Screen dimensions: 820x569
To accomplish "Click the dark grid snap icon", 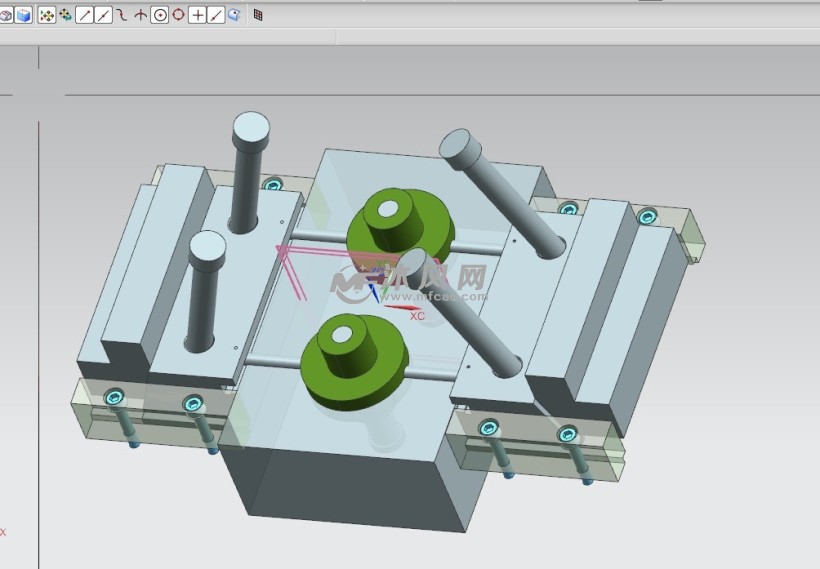I will point(258,15).
